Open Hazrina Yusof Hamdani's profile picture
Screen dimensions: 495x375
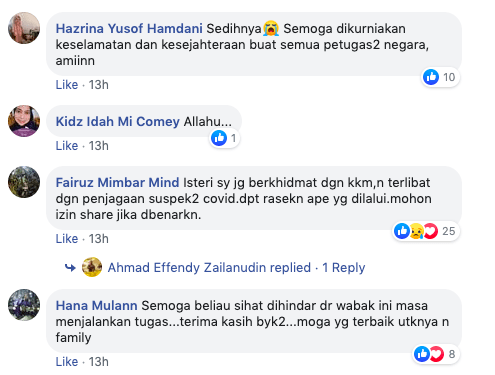24,28
